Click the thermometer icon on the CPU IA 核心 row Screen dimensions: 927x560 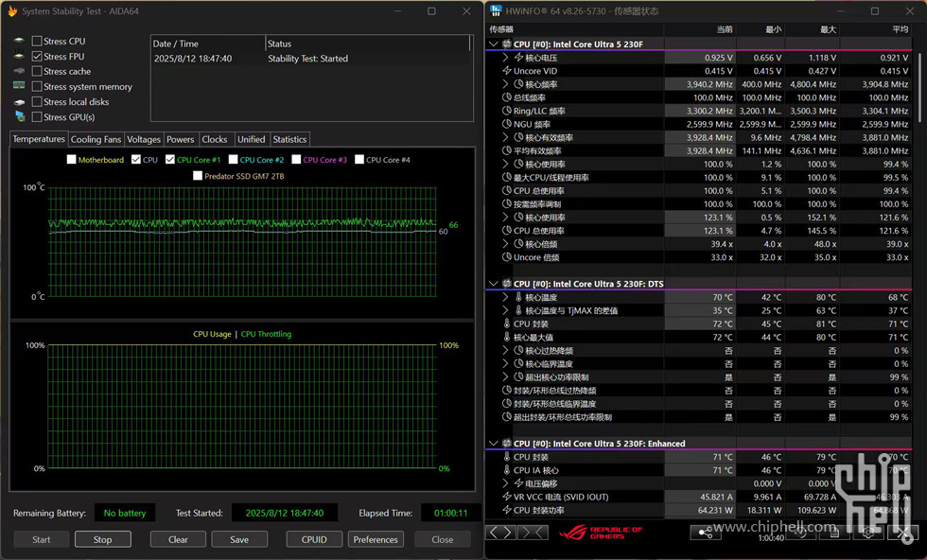click(x=507, y=470)
